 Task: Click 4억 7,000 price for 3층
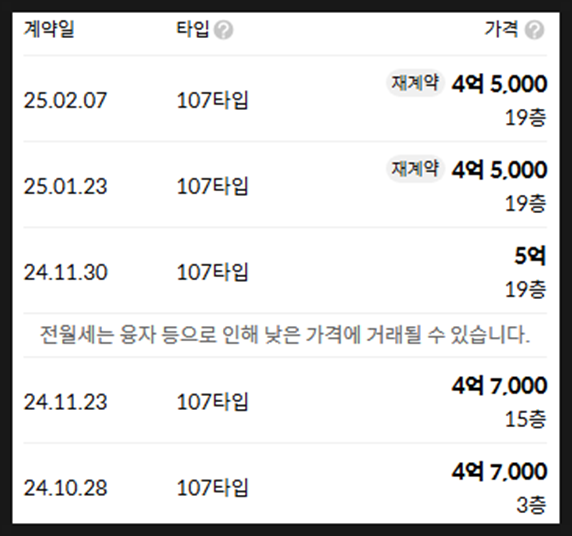[x=499, y=471]
